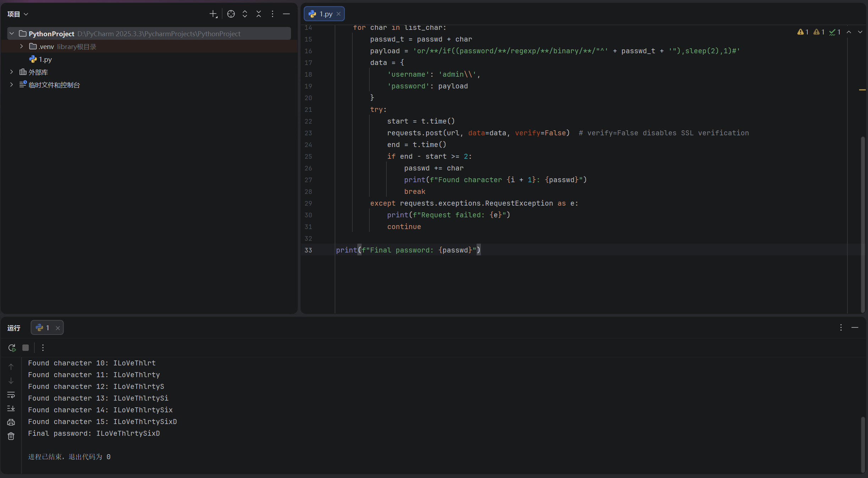868x478 pixels.
Task: Open 1.py in project tree
Action: pyautogui.click(x=45, y=59)
